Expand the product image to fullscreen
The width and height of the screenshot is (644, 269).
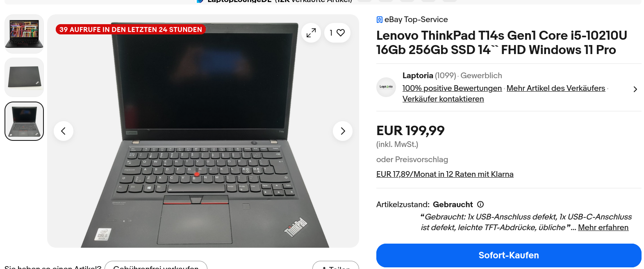click(x=311, y=33)
